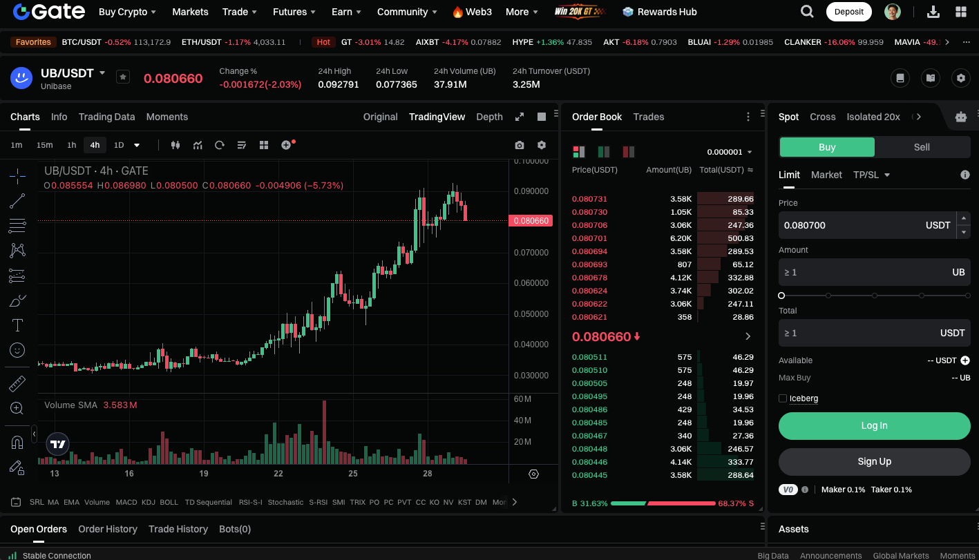Pick the ruler measure tool
This screenshot has width=979, height=560.
pyautogui.click(x=17, y=383)
